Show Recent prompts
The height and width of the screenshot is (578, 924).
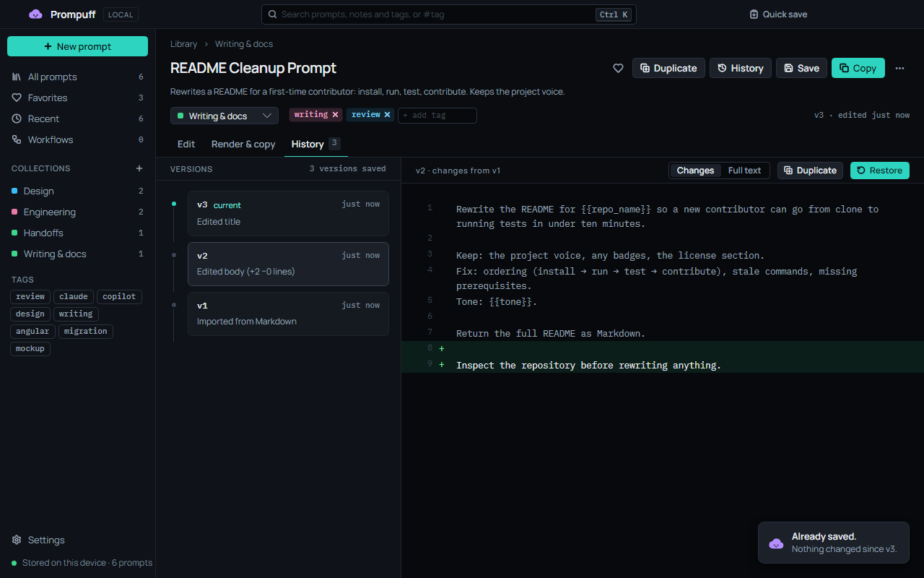click(77, 118)
